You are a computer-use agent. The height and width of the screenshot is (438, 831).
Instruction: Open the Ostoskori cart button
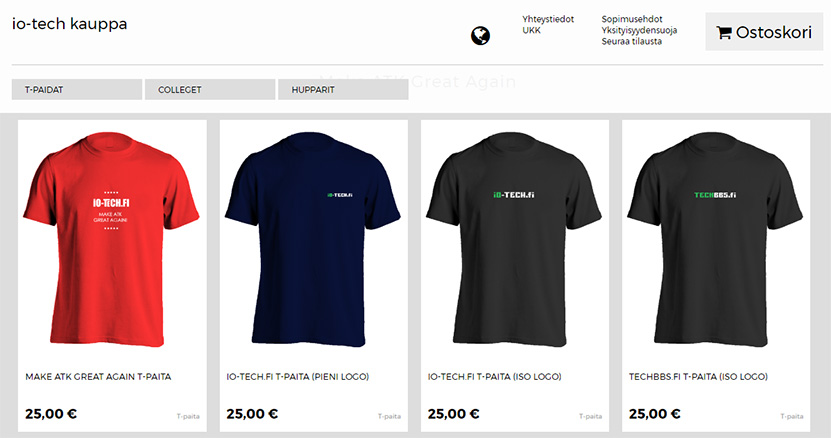pos(764,32)
